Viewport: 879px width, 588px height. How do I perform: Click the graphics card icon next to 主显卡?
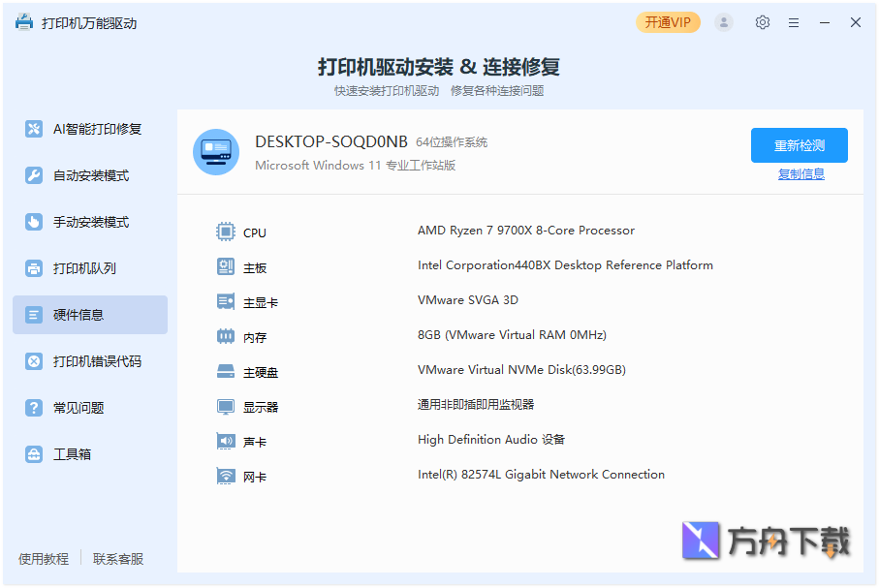point(226,301)
